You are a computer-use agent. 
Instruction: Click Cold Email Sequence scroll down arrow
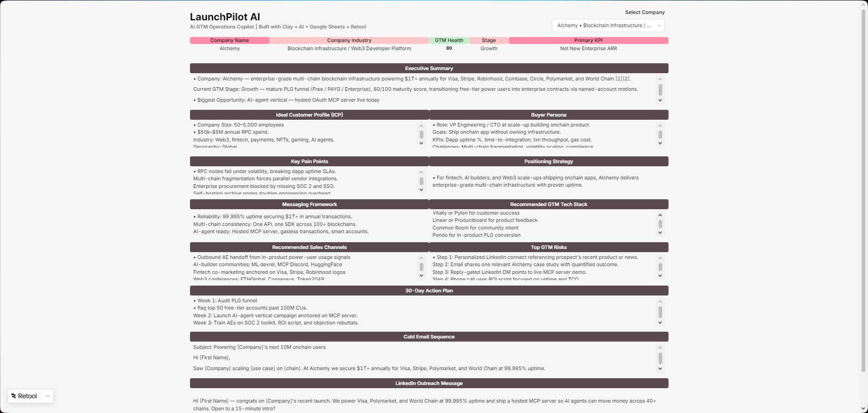click(660, 369)
